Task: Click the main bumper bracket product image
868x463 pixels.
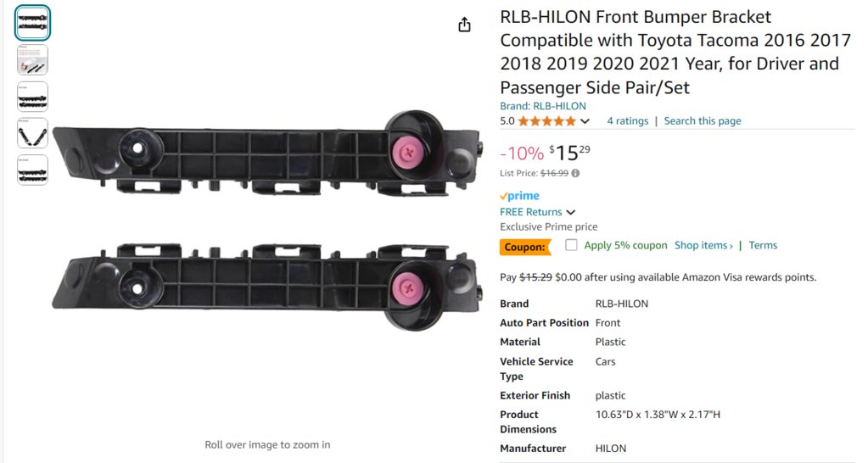Action: tap(266, 220)
